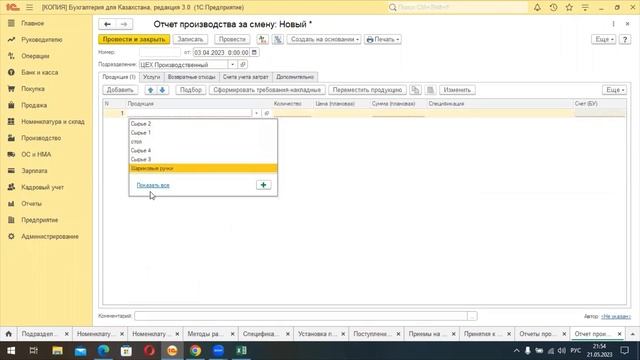The image size is (640, 360).
Task: Expand the Подразделение dropdown arrow
Action: click(x=232, y=64)
